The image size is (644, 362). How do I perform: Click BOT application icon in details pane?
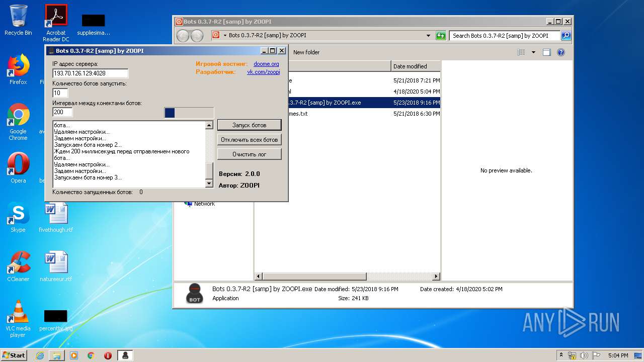(195, 293)
